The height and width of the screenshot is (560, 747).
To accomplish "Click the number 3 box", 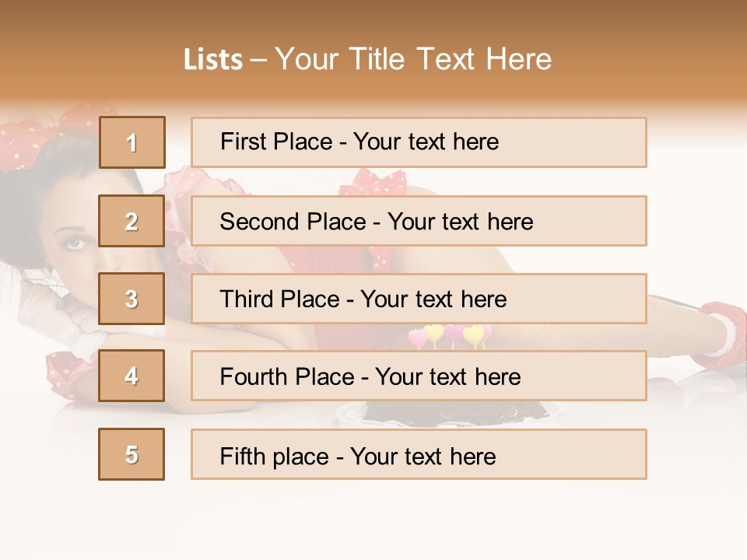I will click(132, 299).
